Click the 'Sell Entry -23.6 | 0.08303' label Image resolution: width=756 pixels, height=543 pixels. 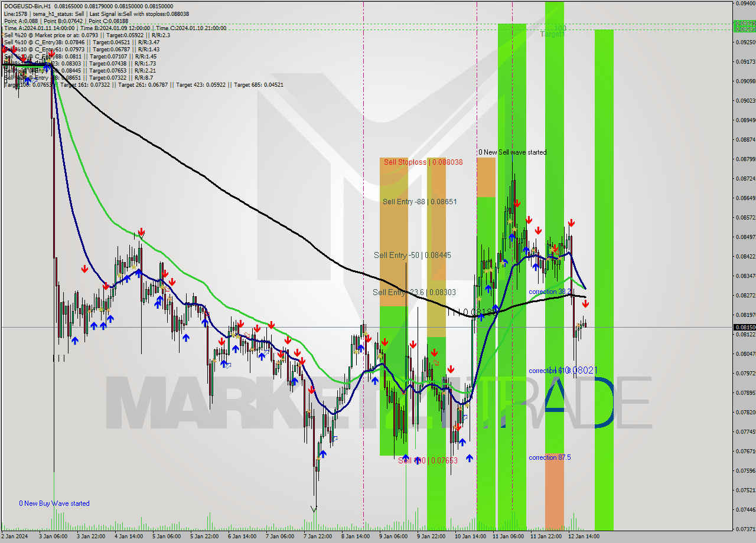(x=414, y=292)
